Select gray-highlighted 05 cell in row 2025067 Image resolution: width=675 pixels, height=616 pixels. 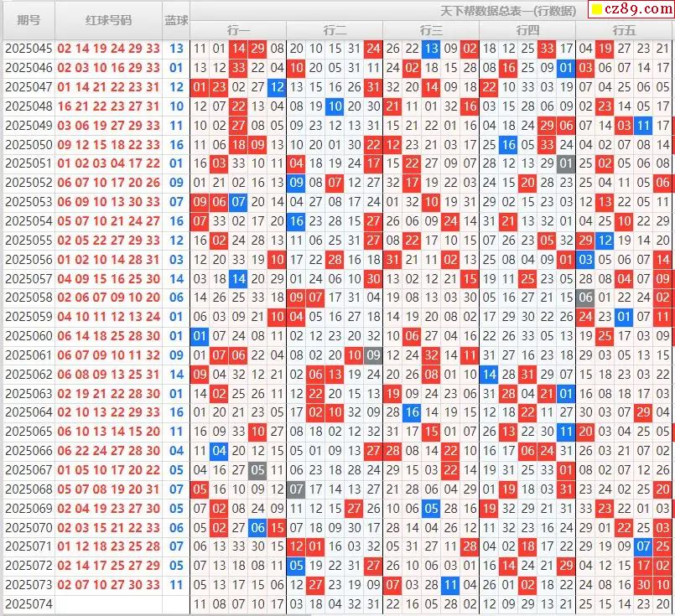257,470
